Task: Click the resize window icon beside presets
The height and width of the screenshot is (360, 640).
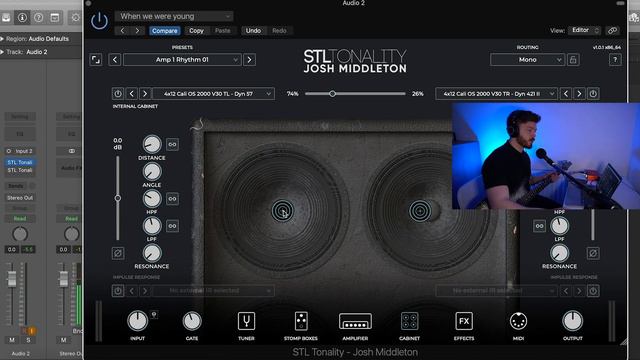Action: 96,60
